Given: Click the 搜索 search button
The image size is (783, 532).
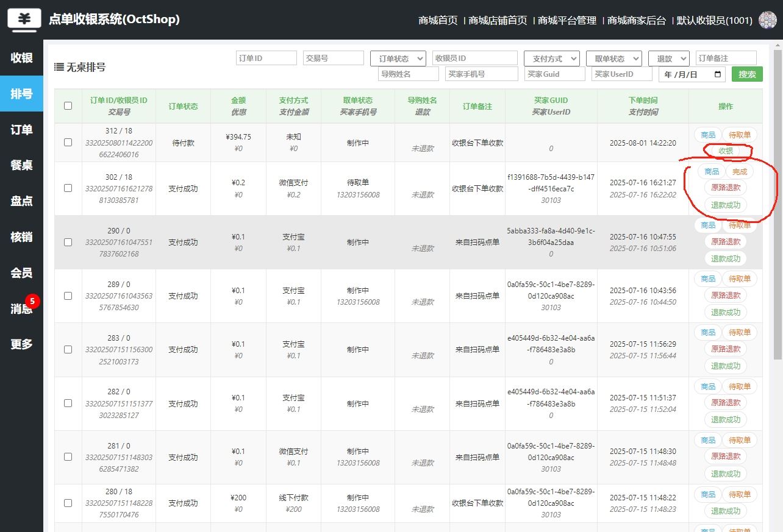Looking at the screenshot, I should pos(747,74).
